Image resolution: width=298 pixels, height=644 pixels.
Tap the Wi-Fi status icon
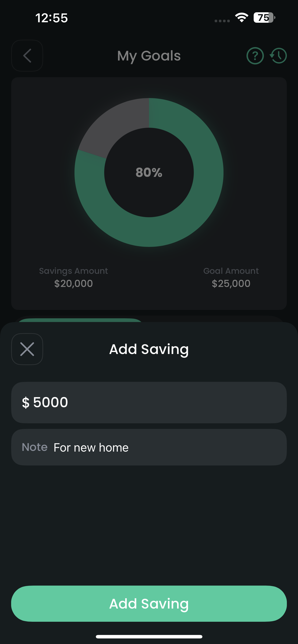[241, 18]
